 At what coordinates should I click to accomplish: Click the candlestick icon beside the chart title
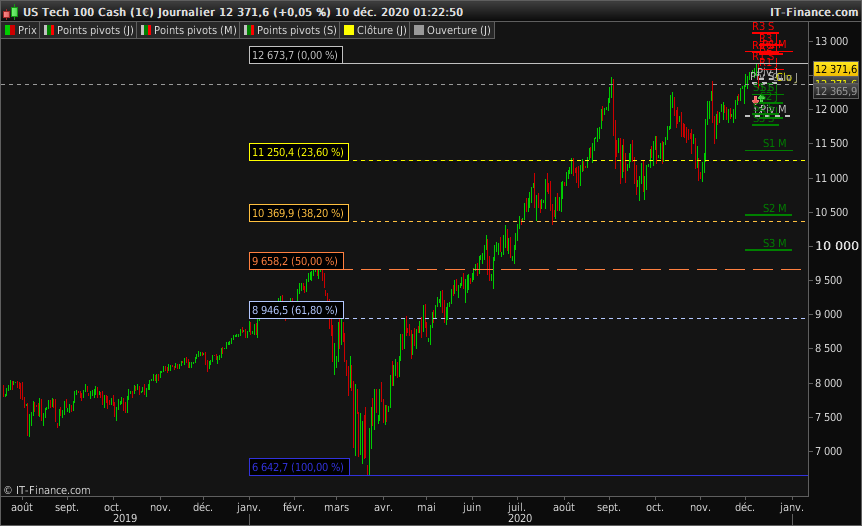tap(10, 12)
